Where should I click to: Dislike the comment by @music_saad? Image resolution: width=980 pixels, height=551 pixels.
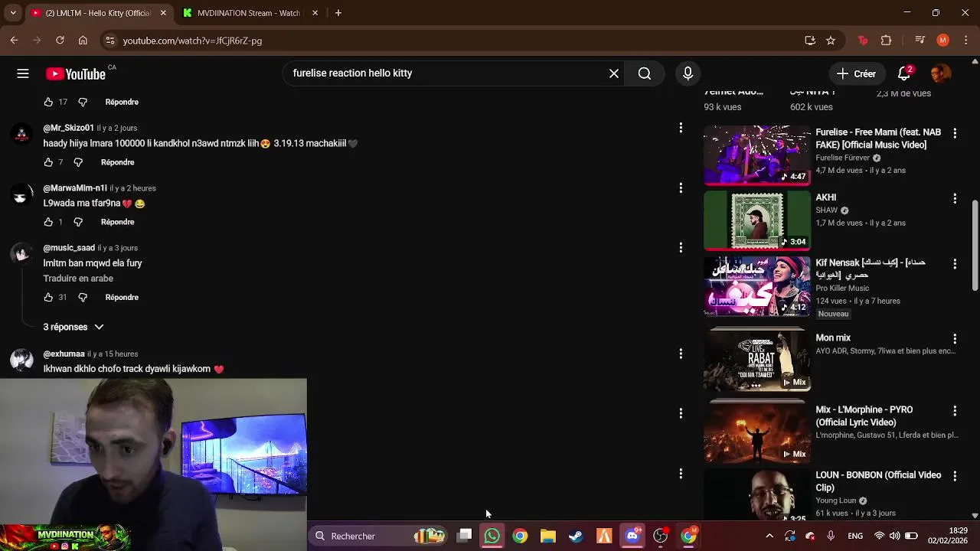pos(83,297)
